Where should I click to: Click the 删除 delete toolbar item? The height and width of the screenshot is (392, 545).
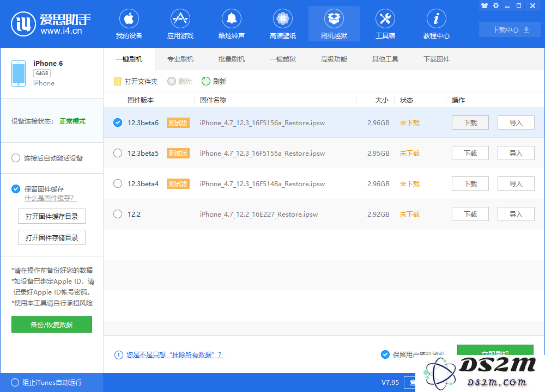tap(180, 81)
